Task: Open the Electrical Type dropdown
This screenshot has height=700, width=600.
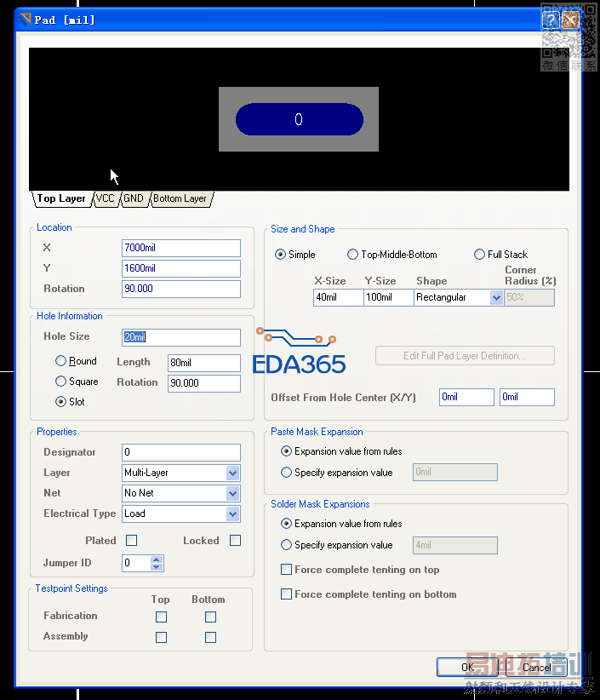Action: coord(232,514)
